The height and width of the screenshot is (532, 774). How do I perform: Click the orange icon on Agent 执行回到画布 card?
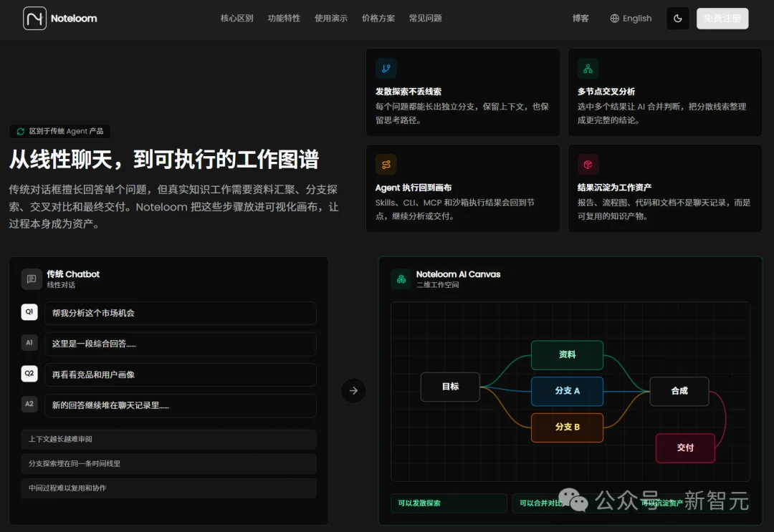click(386, 165)
